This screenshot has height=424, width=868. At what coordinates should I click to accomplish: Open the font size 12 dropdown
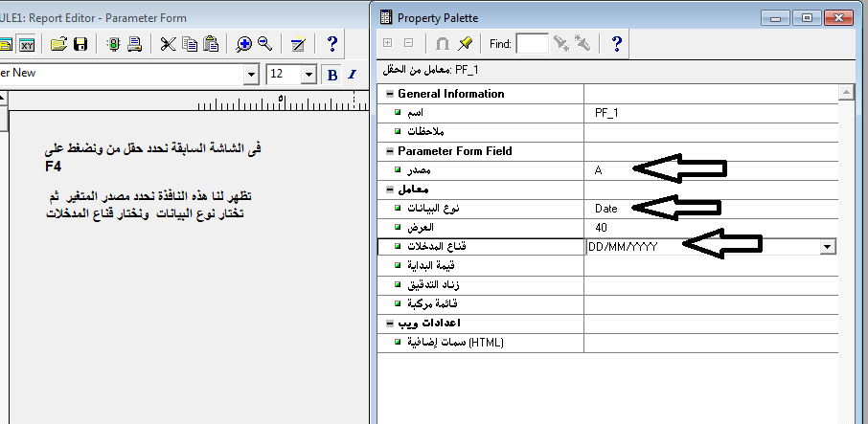[x=308, y=75]
